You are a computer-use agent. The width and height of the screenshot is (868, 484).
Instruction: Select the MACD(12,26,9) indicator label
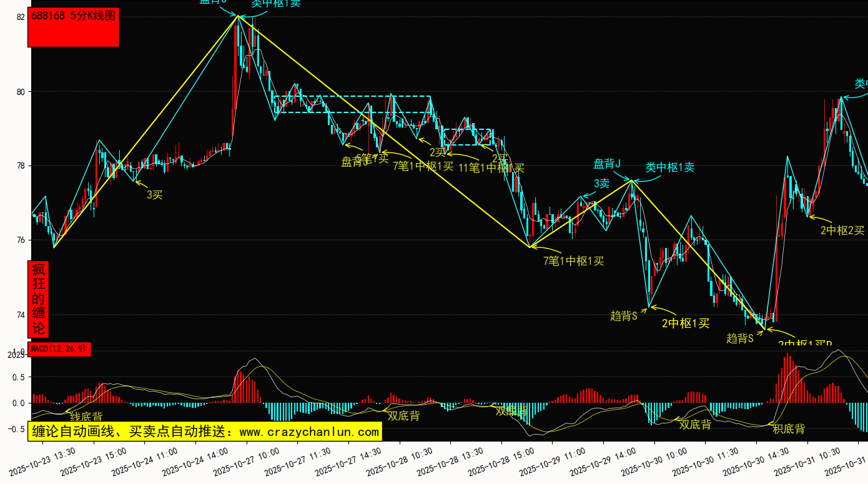(x=60, y=348)
